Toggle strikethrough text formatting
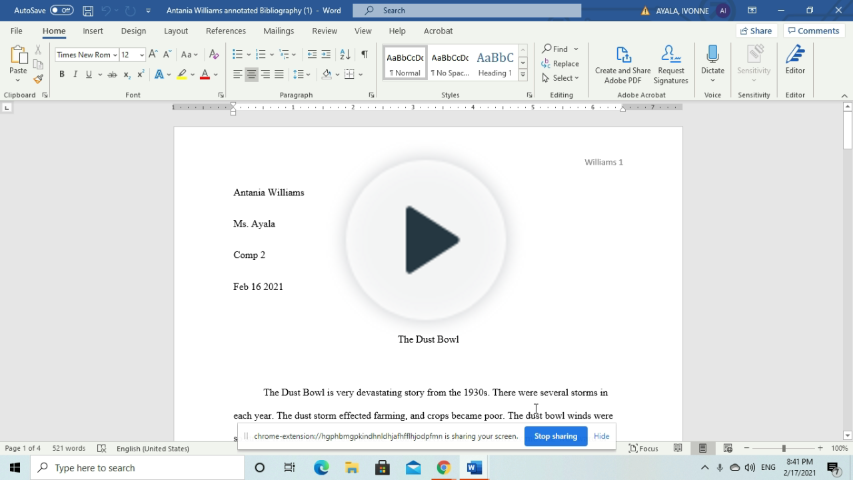The height and width of the screenshot is (480, 853). 112,75
